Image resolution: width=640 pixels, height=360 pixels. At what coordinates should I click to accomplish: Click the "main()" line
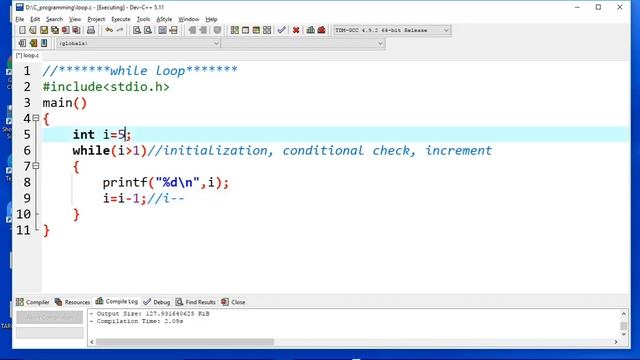[64, 103]
